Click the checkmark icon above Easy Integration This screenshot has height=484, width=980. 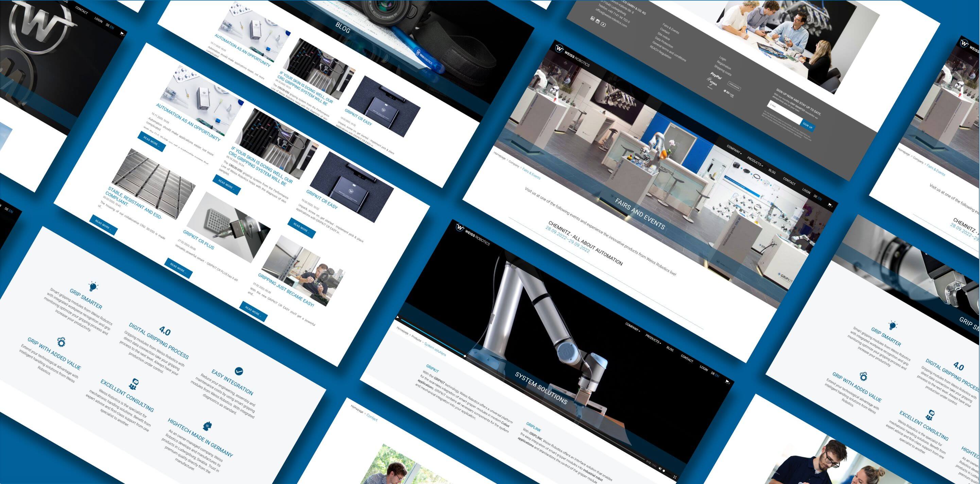[x=239, y=371]
